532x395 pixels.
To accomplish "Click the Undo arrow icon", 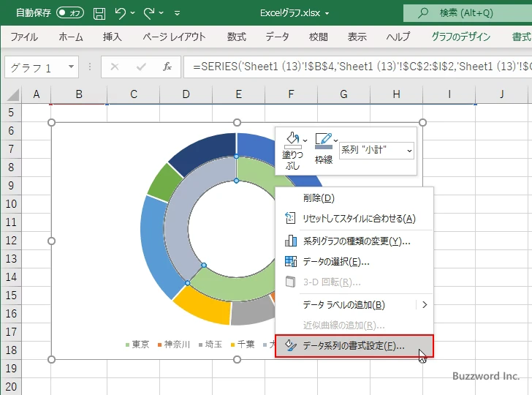I will (x=120, y=13).
